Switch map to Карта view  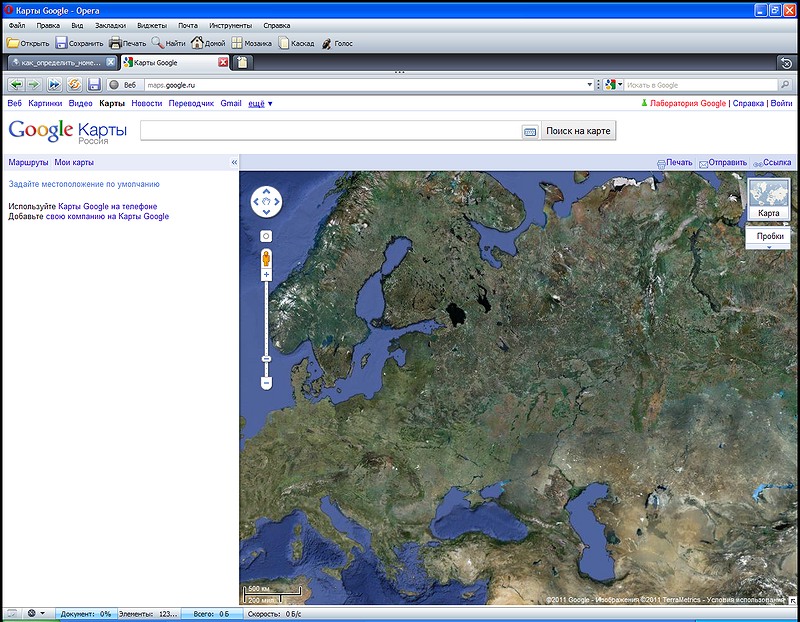point(769,200)
